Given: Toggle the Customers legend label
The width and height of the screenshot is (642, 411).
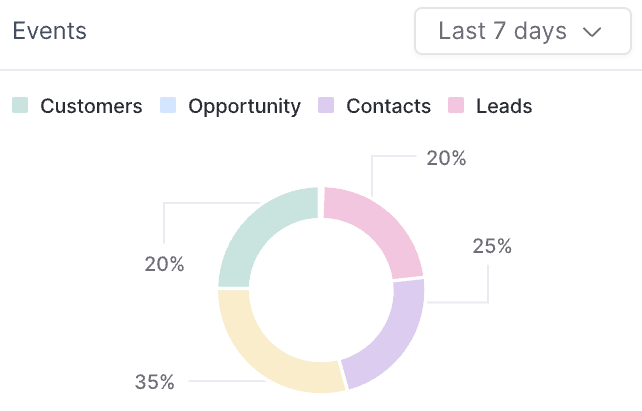Looking at the screenshot, I should point(91,106).
